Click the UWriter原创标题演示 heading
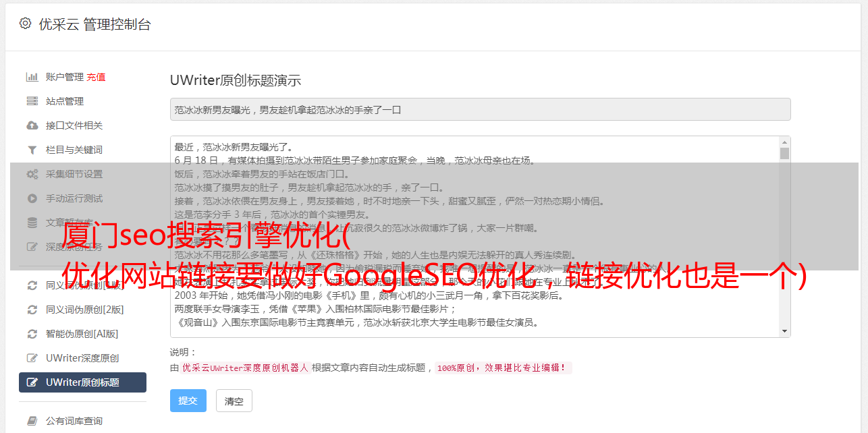Screen dimensions: 868x433 pos(236,80)
